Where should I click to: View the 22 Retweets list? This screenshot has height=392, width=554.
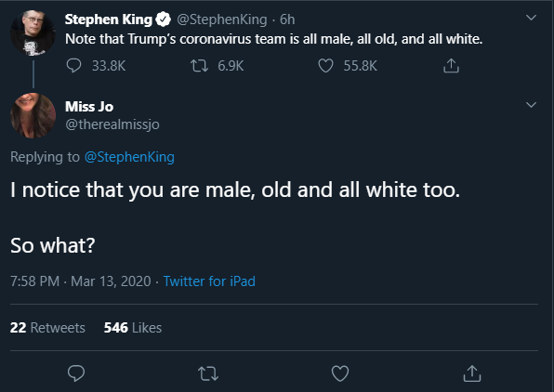[x=47, y=328]
